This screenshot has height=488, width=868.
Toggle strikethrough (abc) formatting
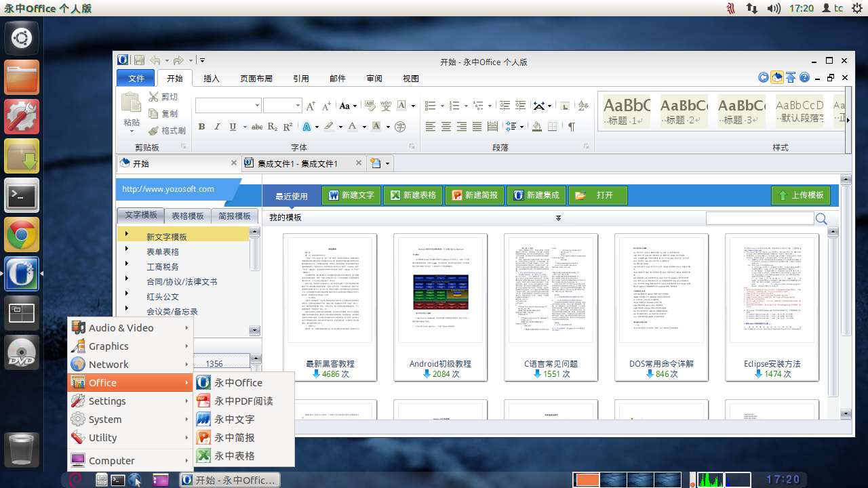tap(257, 127)
